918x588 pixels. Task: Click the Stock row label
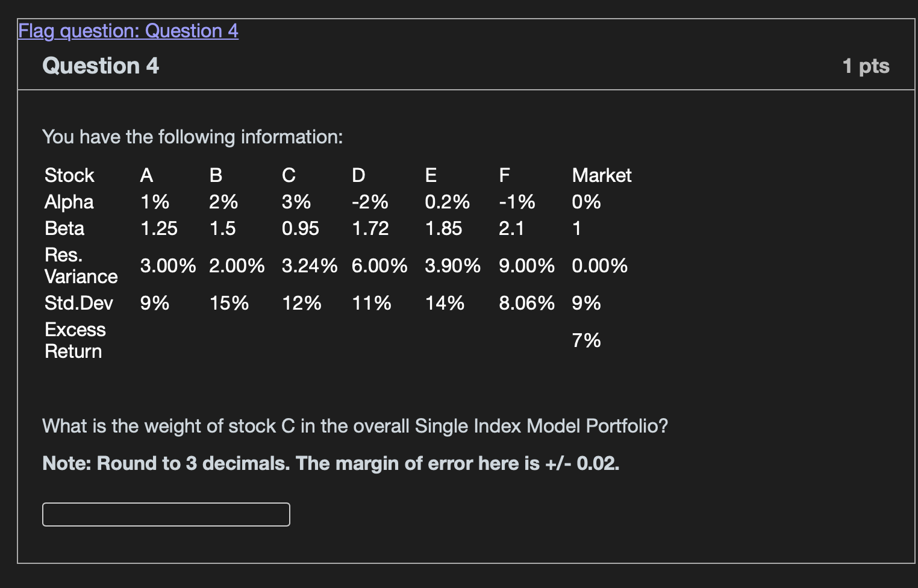click(69, 175)
